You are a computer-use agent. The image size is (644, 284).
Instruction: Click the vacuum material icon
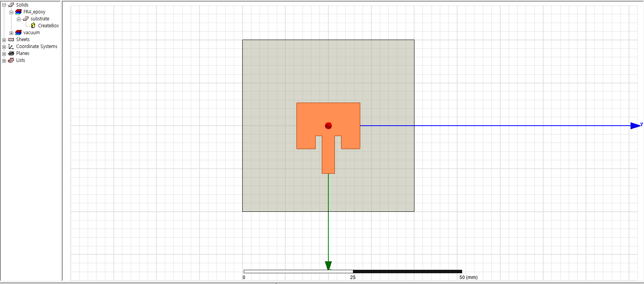coord(18,33)
